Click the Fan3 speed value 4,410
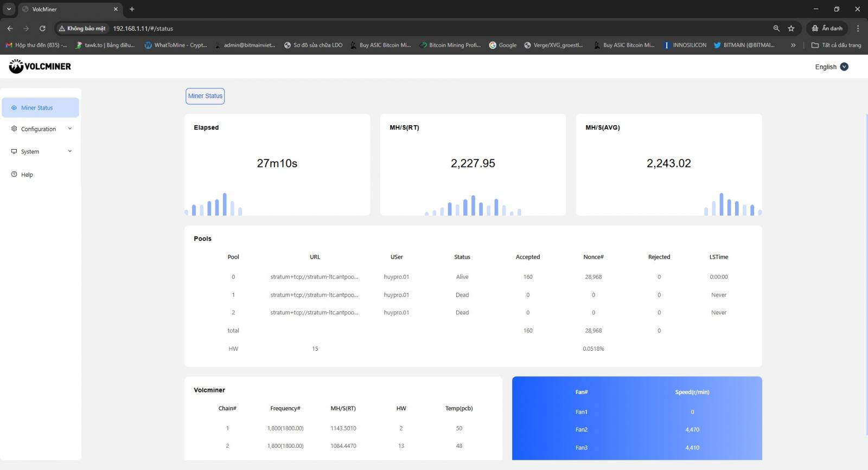Screen dimensions: 868x470 click(692, 448)
